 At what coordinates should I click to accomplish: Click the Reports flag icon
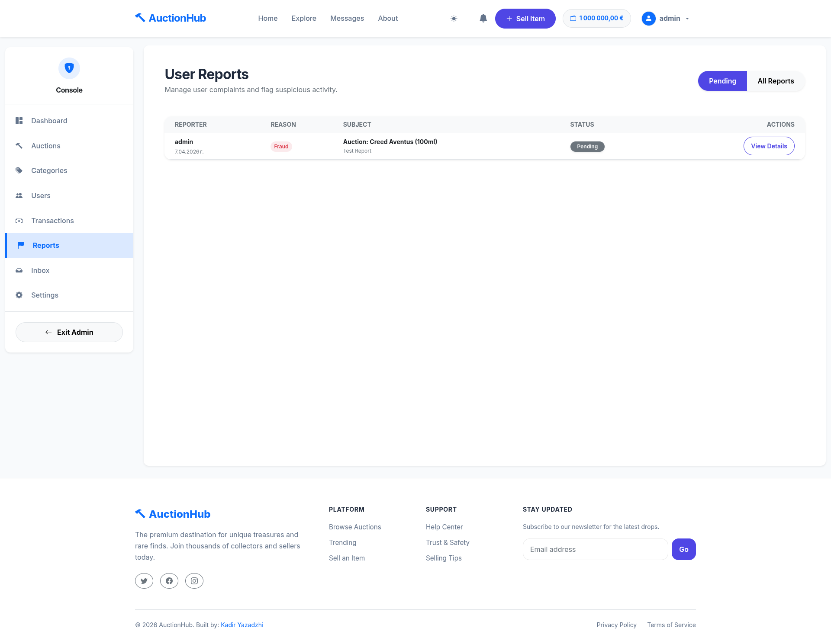click(x=21, y=245)
